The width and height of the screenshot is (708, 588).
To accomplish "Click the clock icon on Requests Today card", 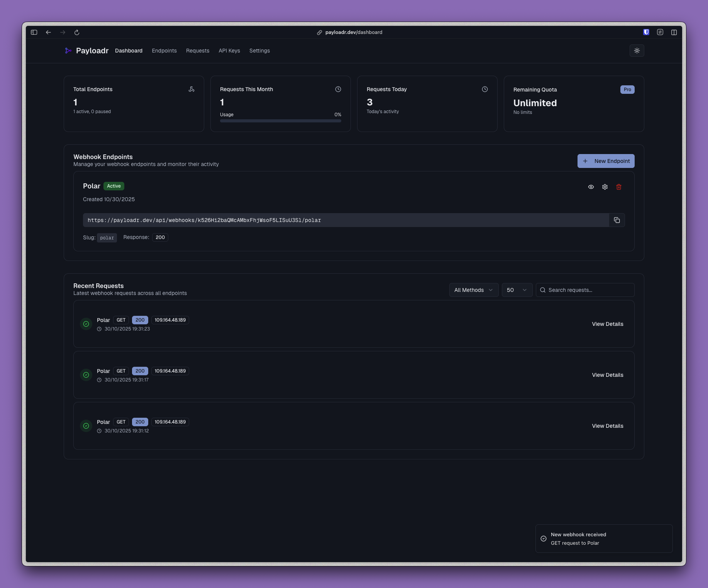I will coord(485,89).
